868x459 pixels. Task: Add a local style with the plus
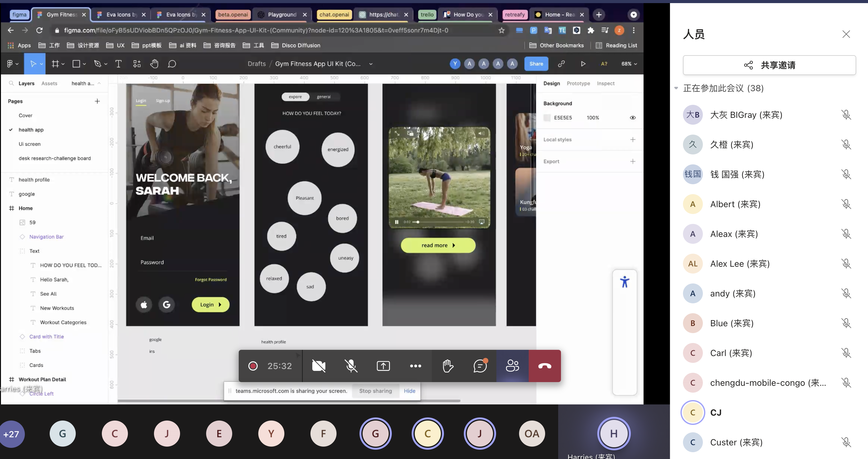(x=633, y=140)
